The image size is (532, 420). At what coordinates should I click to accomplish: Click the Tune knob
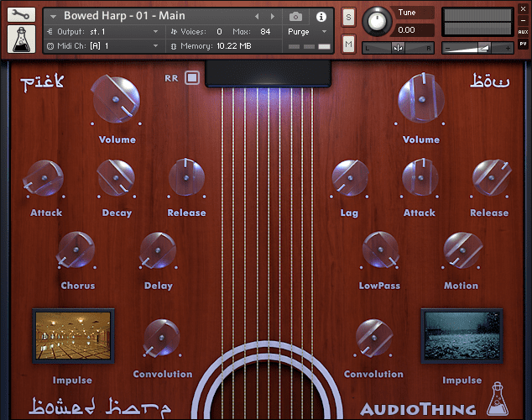tap(377, 21)
